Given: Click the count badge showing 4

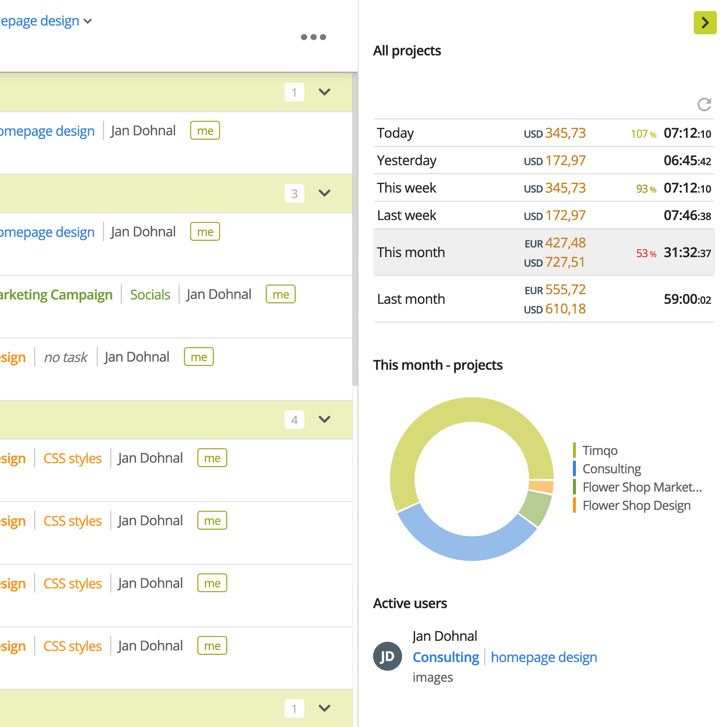Looking at the screenshot, I should tap(294, 420).
